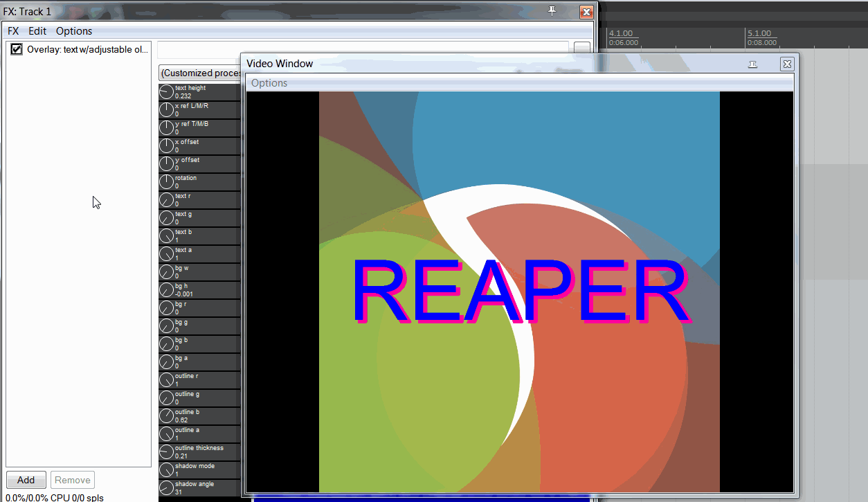
Task: Click the shadow angle knob
Action: [x=166, y=487]
